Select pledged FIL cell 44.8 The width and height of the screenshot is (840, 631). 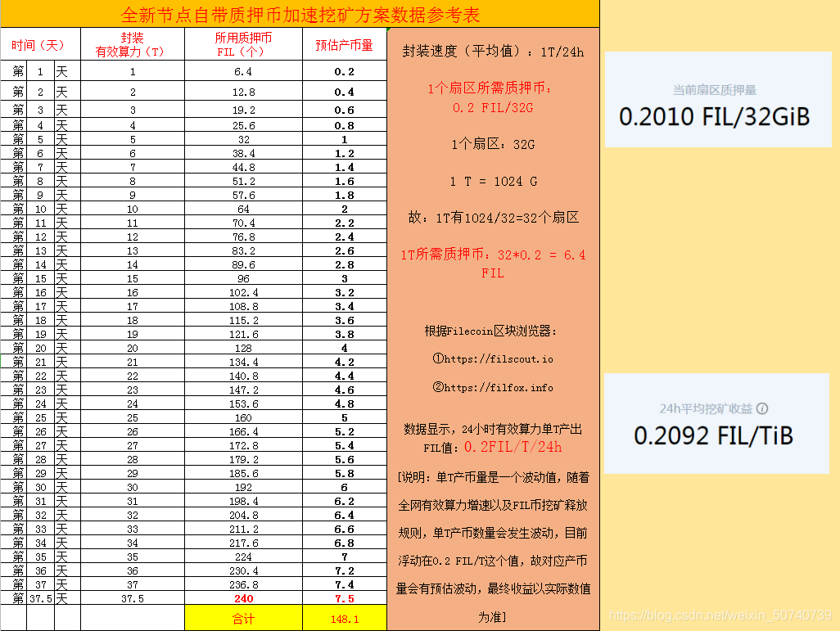pos(243,167)
